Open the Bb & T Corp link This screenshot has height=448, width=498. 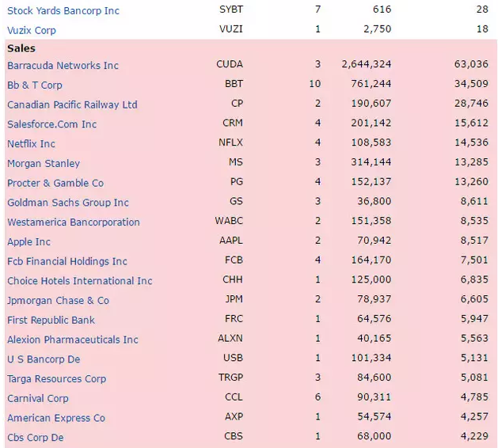click(x=35, y=85)
